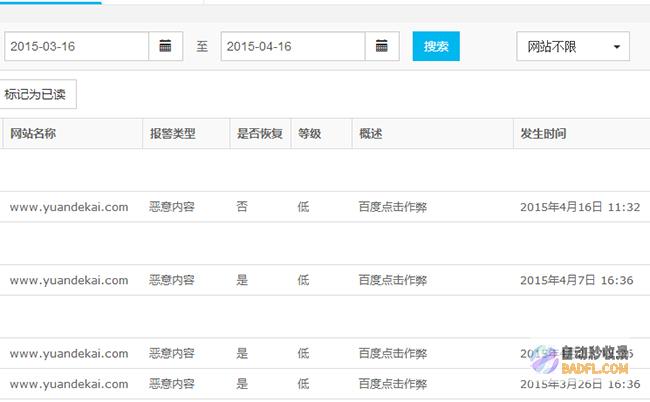
Task: Click the 等级 column header
Action: [x=309, y=133]
